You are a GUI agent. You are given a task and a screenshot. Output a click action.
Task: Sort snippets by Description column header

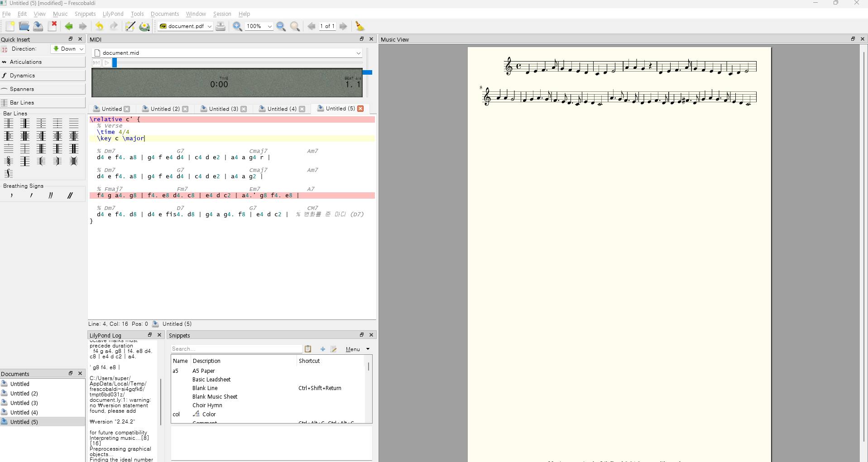tap(244, 361)
